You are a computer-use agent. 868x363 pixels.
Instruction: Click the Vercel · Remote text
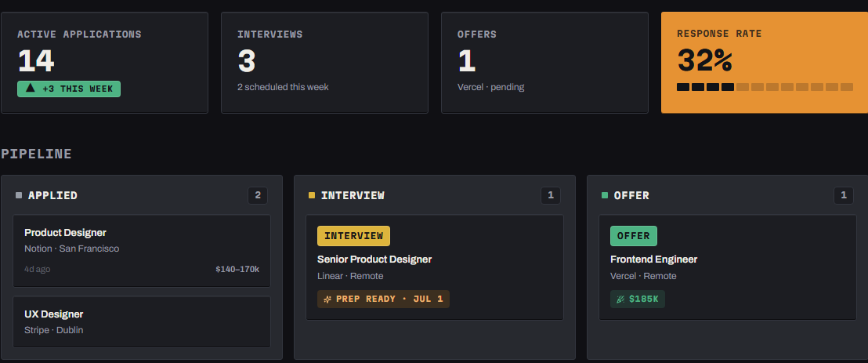(x=643, y=276)
